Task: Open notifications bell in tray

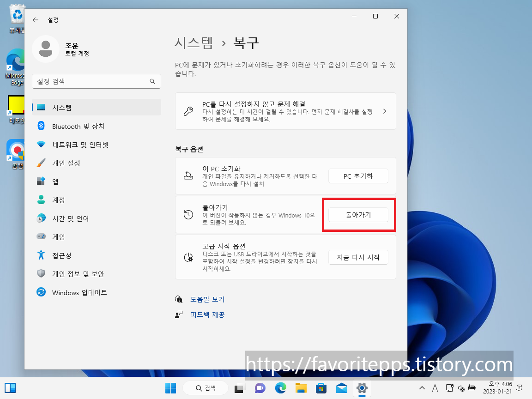Action: coord(520,388)
